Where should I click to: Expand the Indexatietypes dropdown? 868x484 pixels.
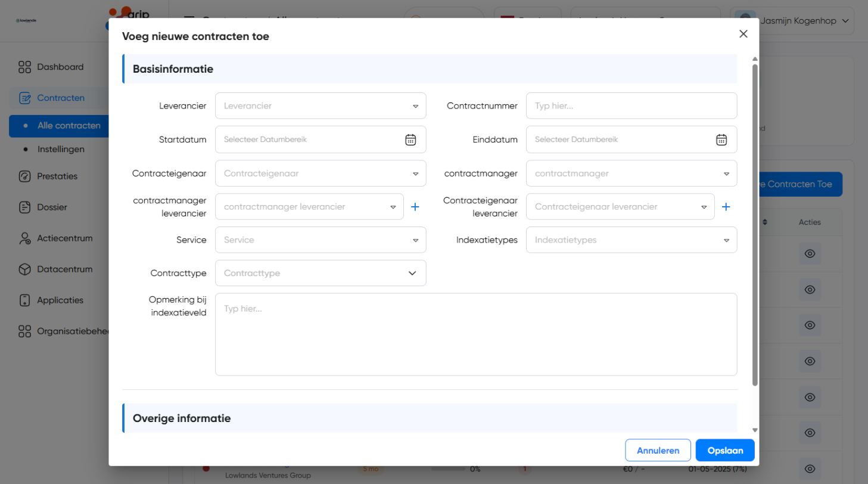tap(631, 240)
